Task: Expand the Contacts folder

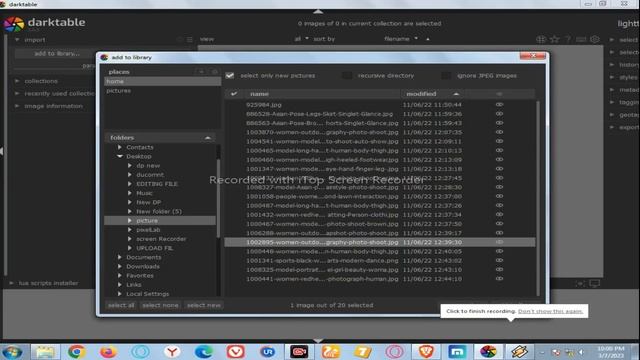Action: point(120,147)
